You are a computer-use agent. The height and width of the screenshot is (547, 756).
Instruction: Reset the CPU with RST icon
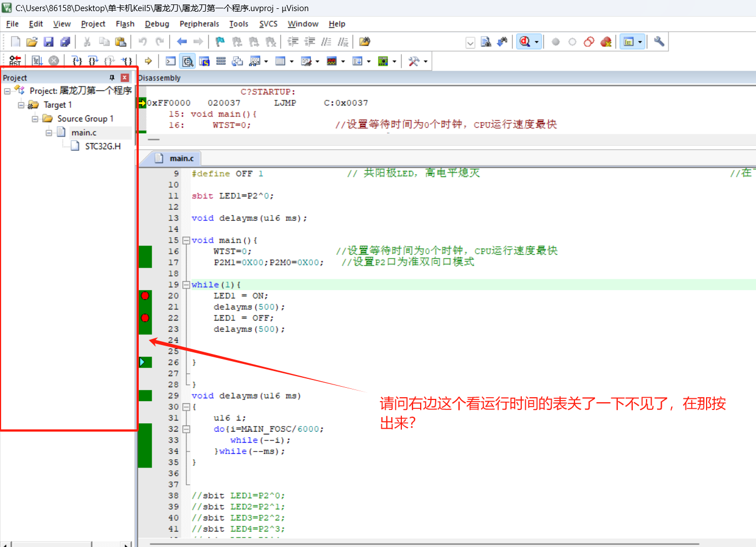point(15,61)
